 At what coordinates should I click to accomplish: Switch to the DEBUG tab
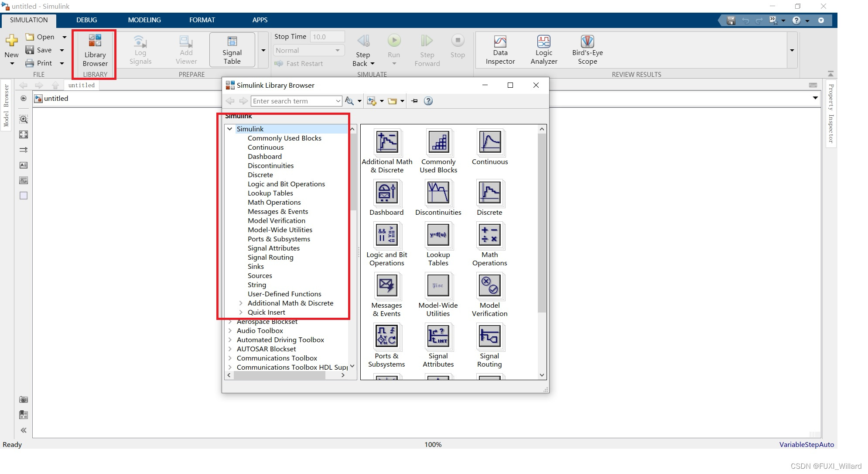[86, 20]
